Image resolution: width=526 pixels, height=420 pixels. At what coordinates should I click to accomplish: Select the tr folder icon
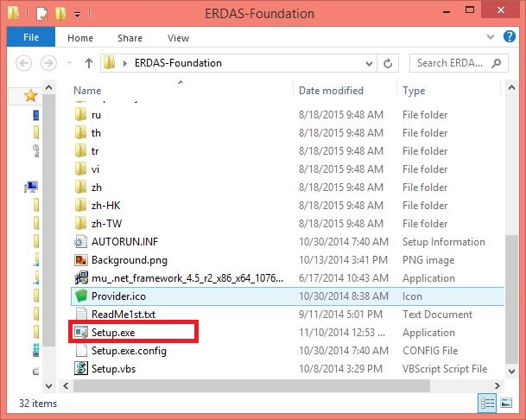click(x=80, y=150)
